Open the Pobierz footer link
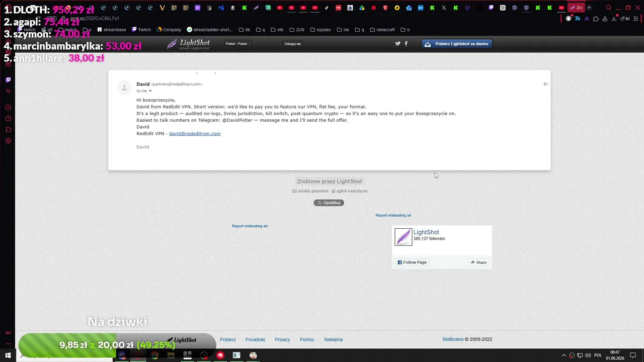This screenshot has height=362, width=644. click(x=228, y=339)
